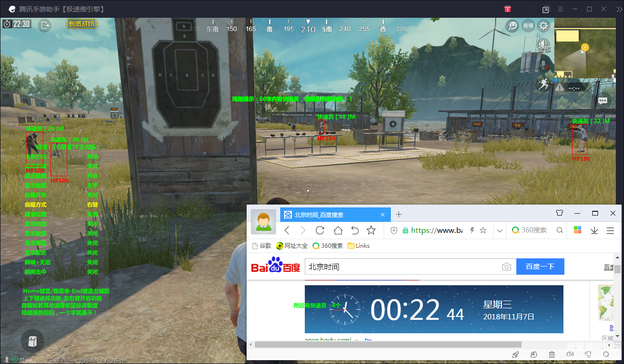Viewport: 624px width, 364px height.
Task: Open the 360搜索 bookmark
Action: 327,245
